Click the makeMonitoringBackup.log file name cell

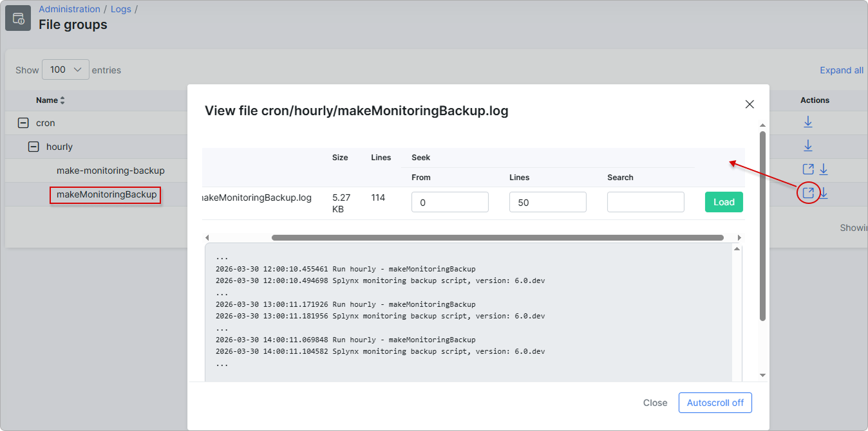[x=258, y=197]
